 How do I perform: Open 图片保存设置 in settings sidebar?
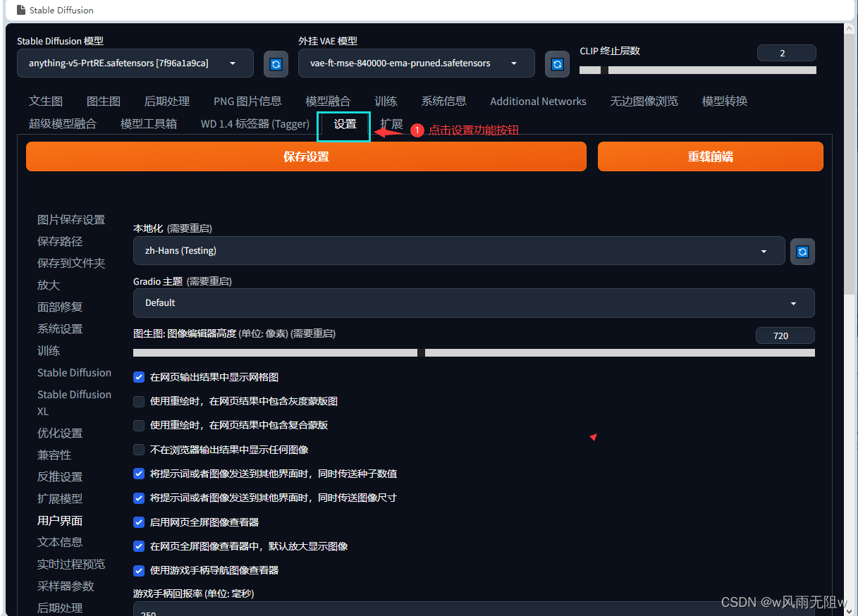point(71,219)
